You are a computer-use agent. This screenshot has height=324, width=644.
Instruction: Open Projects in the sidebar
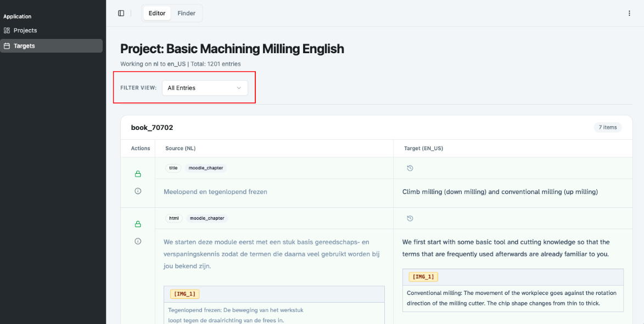click(52, 30)
